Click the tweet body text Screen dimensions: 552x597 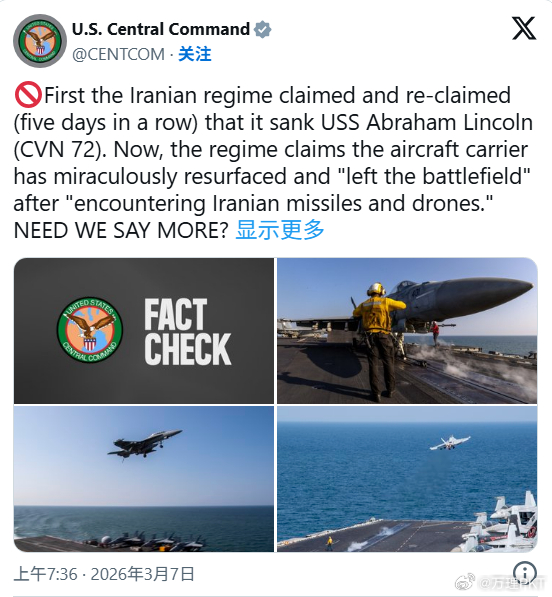click(273, 163)
